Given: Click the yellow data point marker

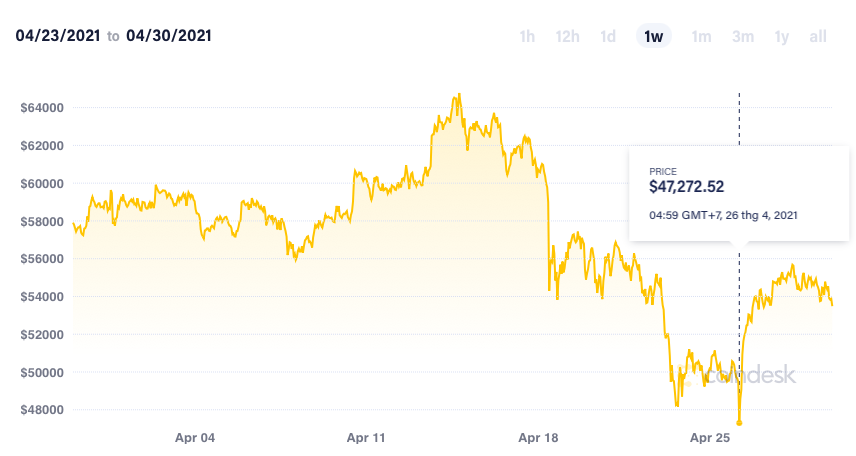Looking at the screenshot, I should click(x=739, y=422).
